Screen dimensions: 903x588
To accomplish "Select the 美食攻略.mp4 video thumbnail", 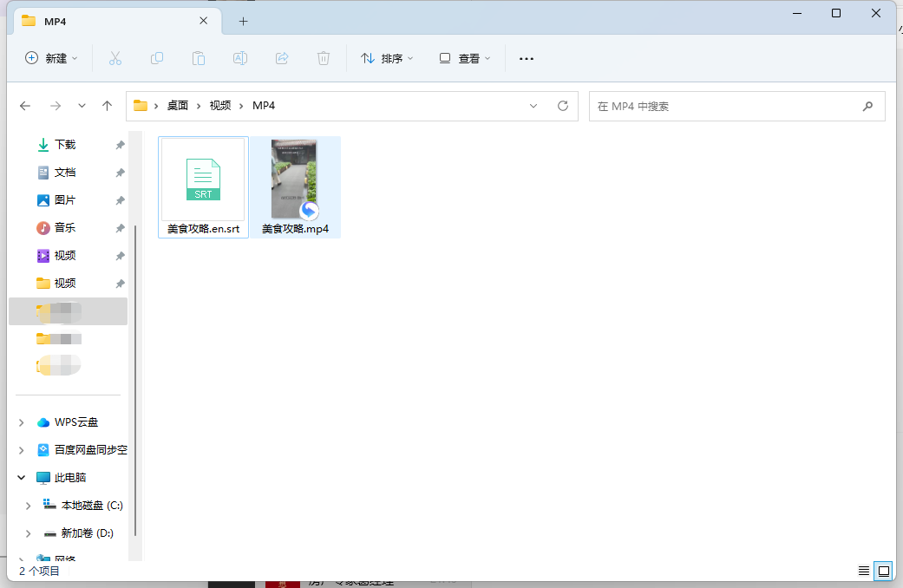I will pos(295,180).
